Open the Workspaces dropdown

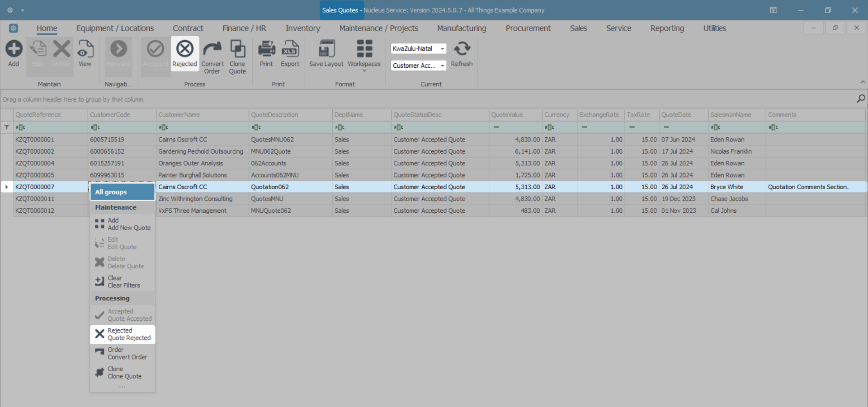pos(364,56)
